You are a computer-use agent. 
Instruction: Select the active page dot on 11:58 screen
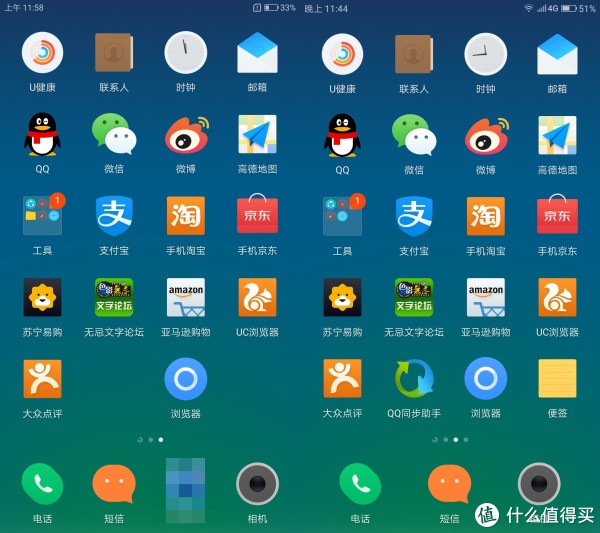(x=161, y=440)
